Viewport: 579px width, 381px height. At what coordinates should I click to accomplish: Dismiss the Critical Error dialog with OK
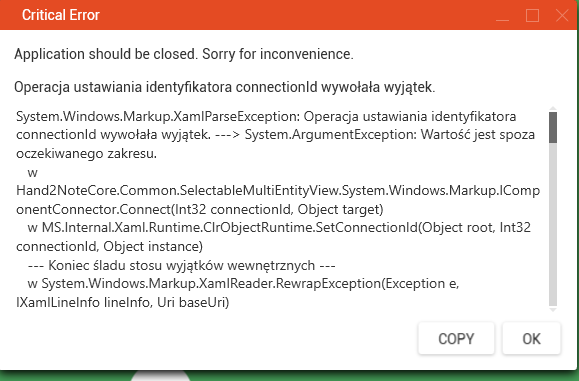click(x=531, y=338)
